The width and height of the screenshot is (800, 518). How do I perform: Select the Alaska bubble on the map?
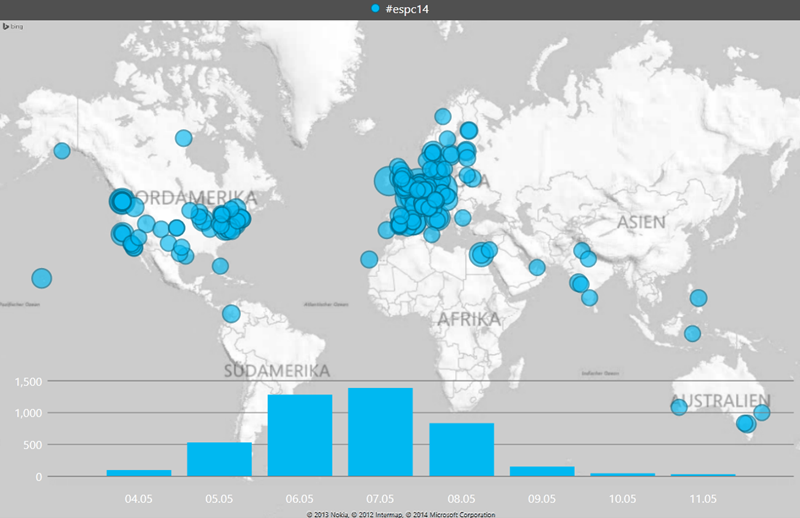click(x=62, y=151)
